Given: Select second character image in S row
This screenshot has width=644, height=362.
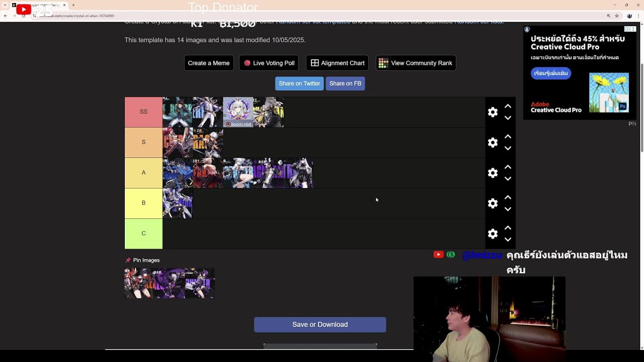Looking at the screenshot, I should click(208, 143).
